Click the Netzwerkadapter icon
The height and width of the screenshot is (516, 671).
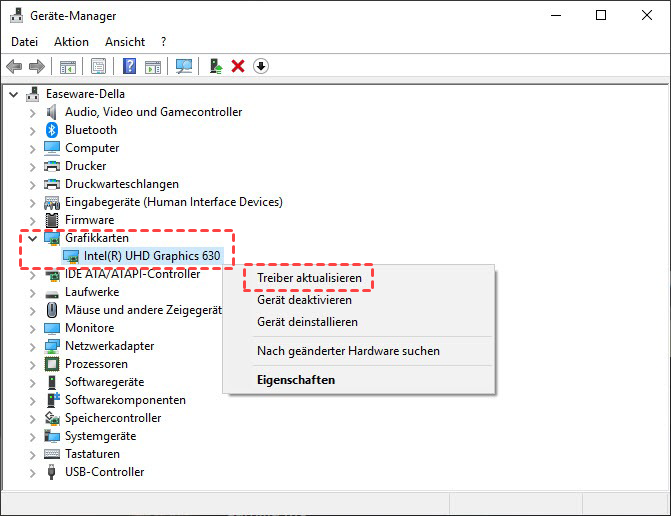(x=52, y=346)
